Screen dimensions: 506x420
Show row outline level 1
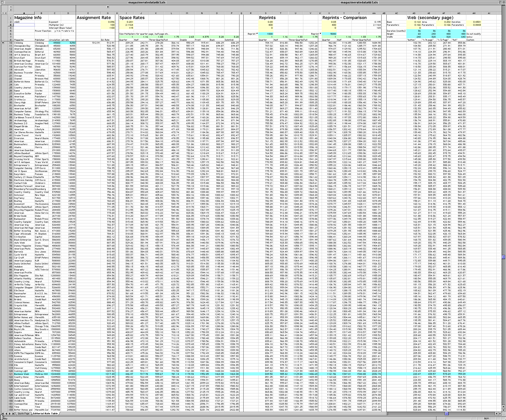coord(3,13)
